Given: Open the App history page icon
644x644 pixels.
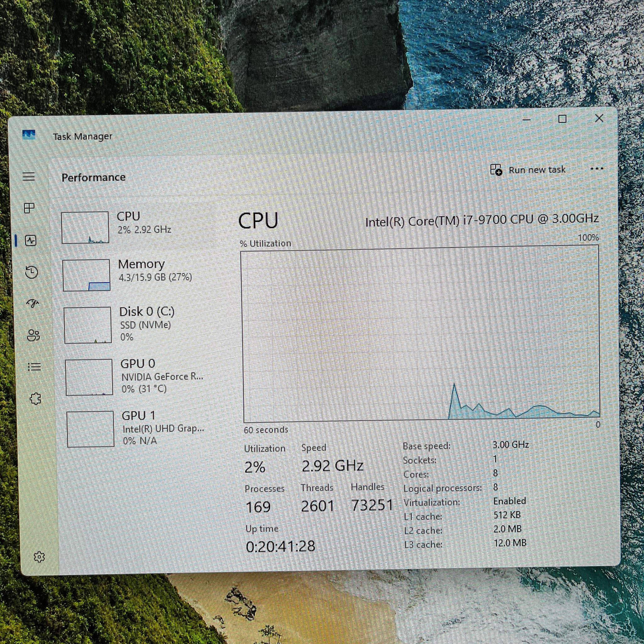Looking at the screenshot, I should 32,272.
